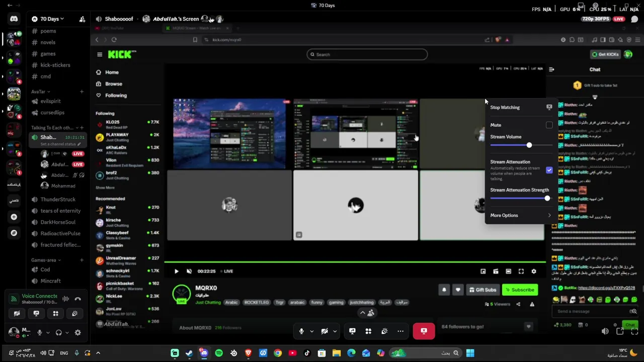Show hidden tray icons chevron on taskbar
Image resolution: width=644 pixels, height=362 pixels.
pyautogui.click(x=98, y=353)
